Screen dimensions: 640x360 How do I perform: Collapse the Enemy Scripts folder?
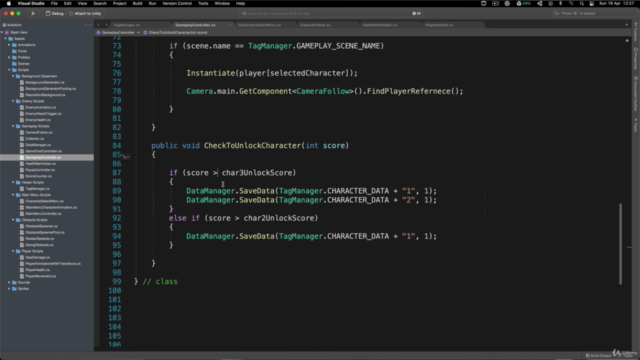13,101
